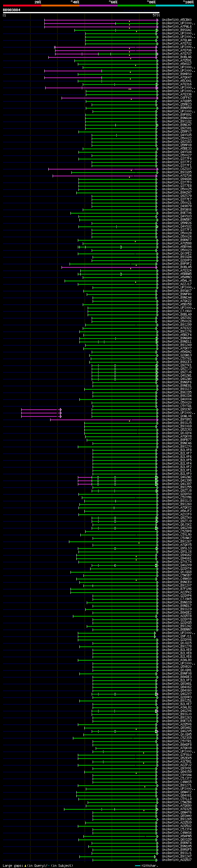Select hit label UniRef100_B9N959
This screenshot has height=868, width=197.
176,108
